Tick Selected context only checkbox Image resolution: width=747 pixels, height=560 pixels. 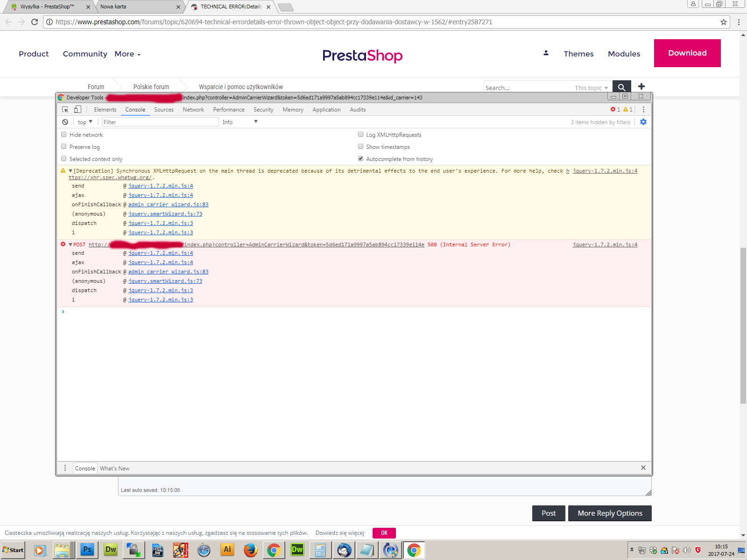(x=64, y=159)
